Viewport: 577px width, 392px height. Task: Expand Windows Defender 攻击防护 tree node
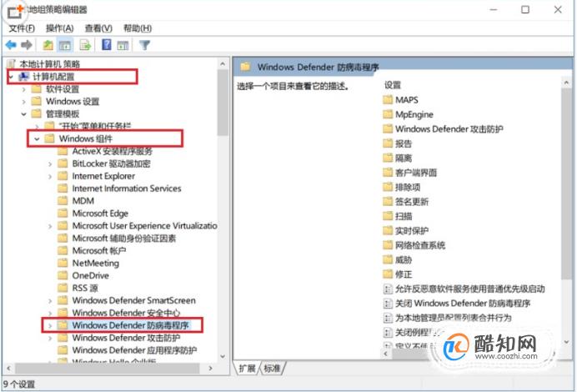[50, 338]
